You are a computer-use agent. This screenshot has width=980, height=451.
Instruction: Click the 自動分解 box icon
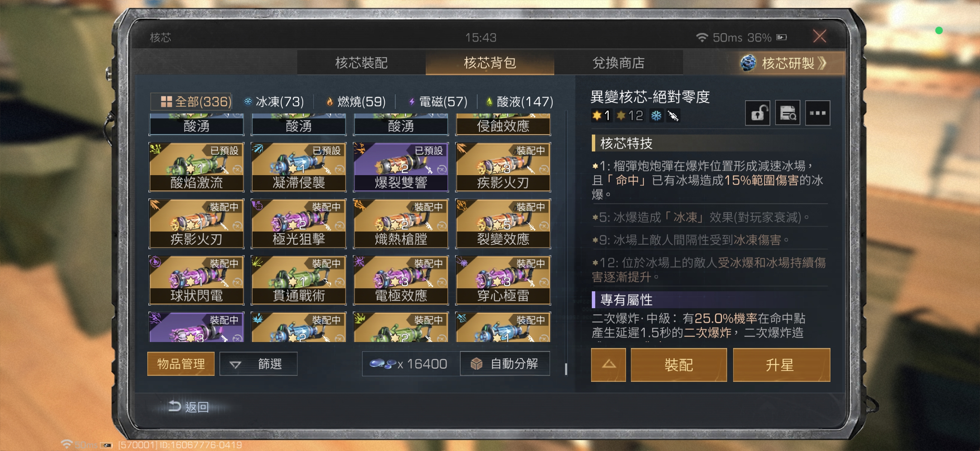click(x=476, y=364)
